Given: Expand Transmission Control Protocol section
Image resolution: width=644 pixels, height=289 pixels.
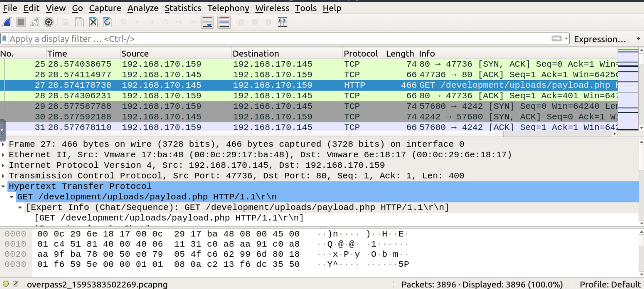Looking at the screenshot, I should pos(3,176).
